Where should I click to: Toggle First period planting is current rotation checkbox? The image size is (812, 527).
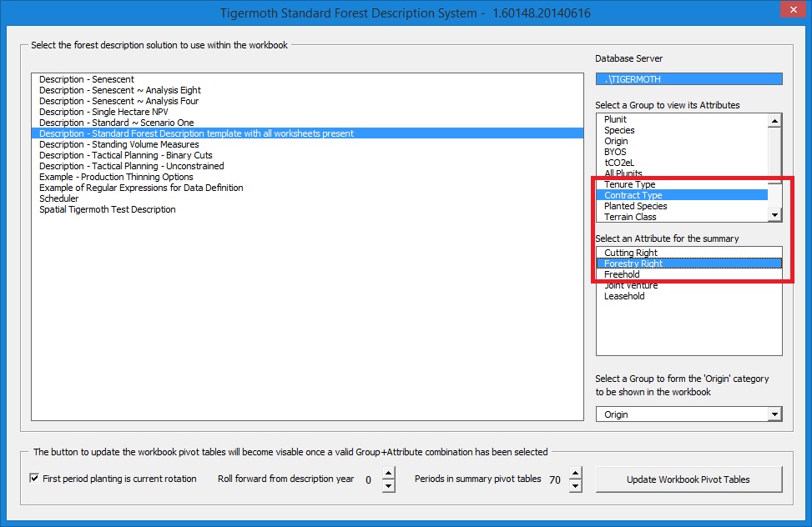pos(34,479)
